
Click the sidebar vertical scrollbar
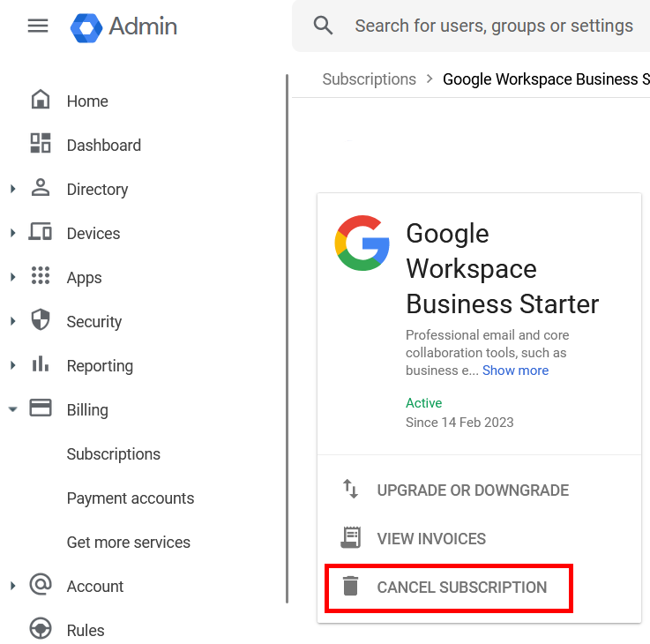pos(287,339)
